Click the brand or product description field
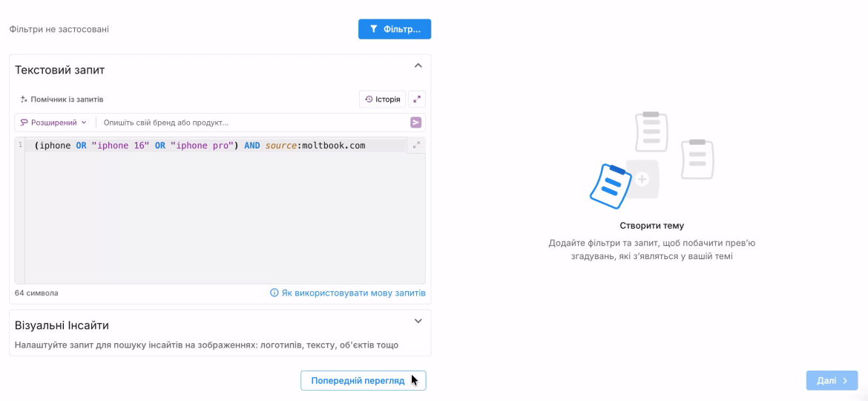Screen dimensions: 868x401 (x=252, y=123)
